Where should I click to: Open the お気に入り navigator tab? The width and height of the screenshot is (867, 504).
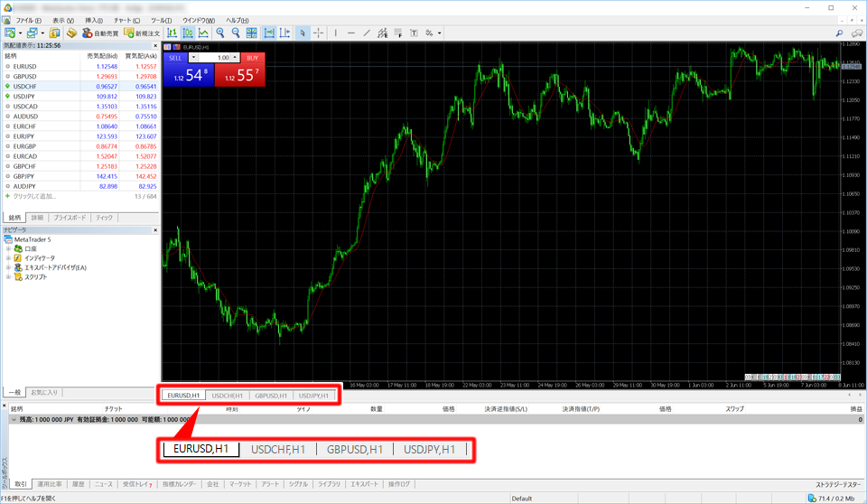coord(43,392)
